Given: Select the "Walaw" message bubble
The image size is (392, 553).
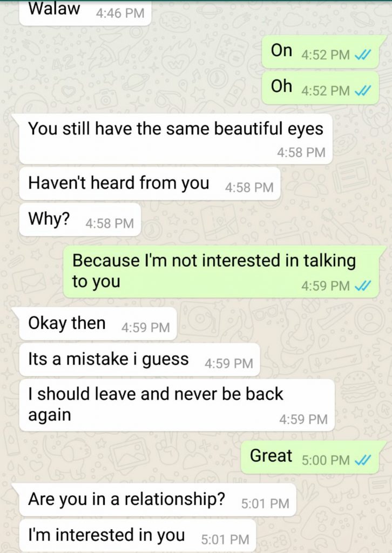Looking at the screenshot, I should (85, 13).
